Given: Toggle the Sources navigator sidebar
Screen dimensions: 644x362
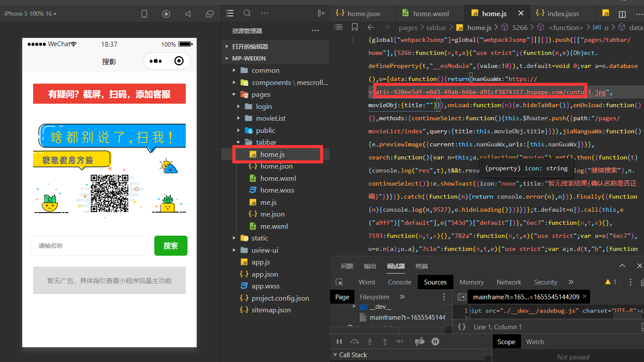Looking at the screenshot, I should coord(462,297).
